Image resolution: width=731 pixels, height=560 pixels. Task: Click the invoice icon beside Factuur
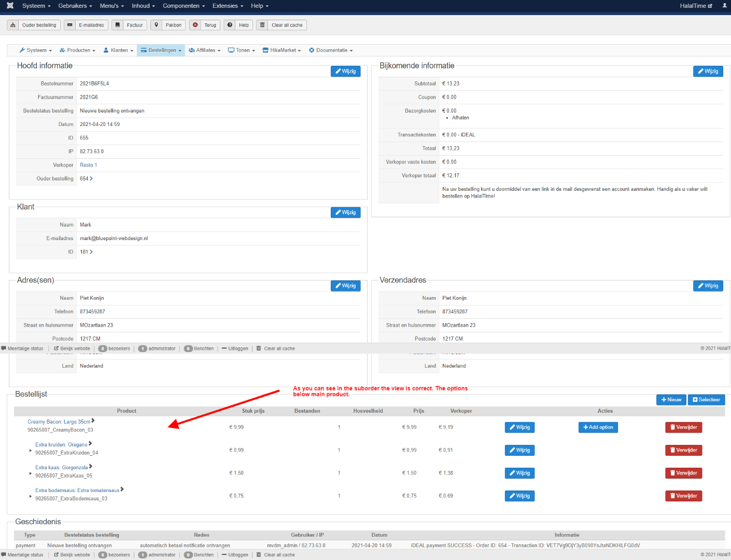coord(118,25)
